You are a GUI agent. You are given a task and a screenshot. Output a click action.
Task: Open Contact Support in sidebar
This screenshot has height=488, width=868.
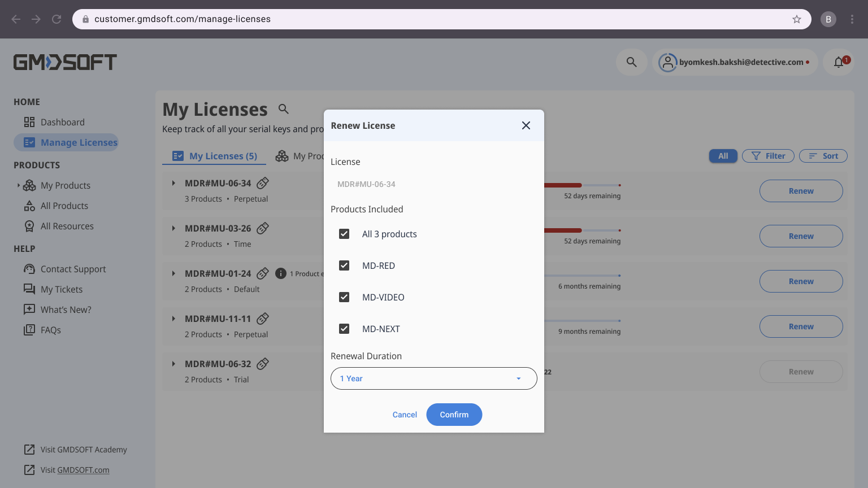[x=65, y=269]
